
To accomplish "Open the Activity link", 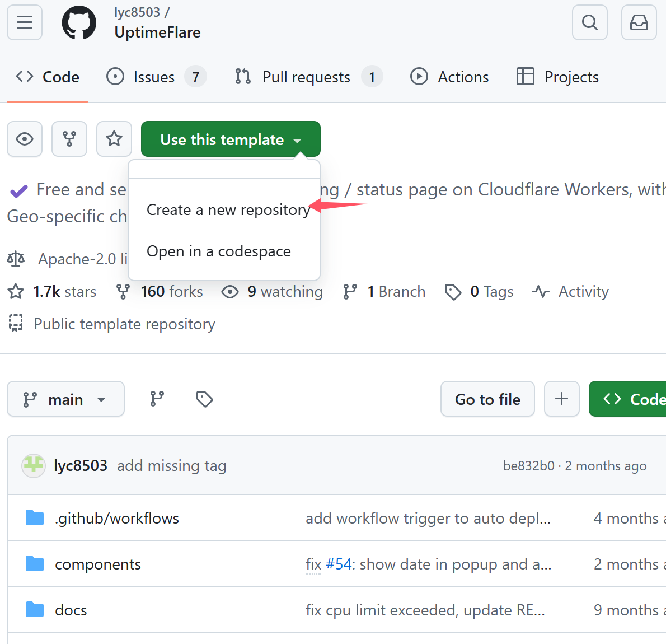I will 570,292.
